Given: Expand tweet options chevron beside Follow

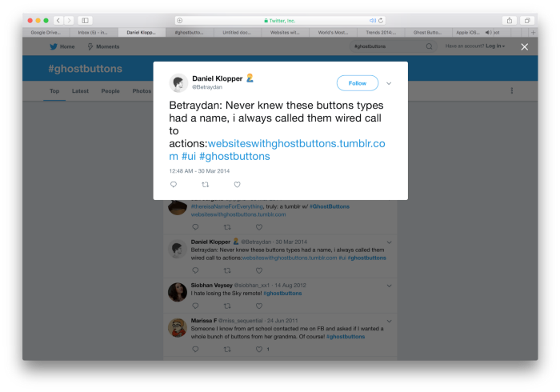Looking at the screenshot, I should pyautogui.click(x=389, y=83).
